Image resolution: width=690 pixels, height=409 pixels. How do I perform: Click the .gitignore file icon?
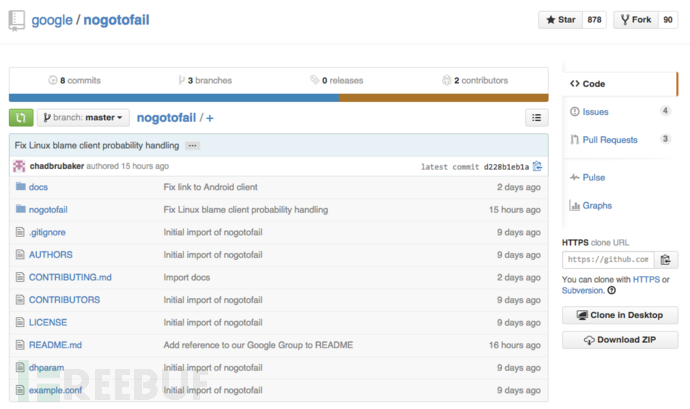click(20, 232)
